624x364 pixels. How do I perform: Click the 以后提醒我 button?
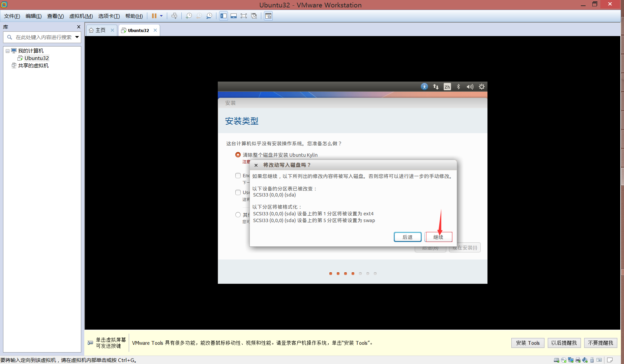coord(564,343)
